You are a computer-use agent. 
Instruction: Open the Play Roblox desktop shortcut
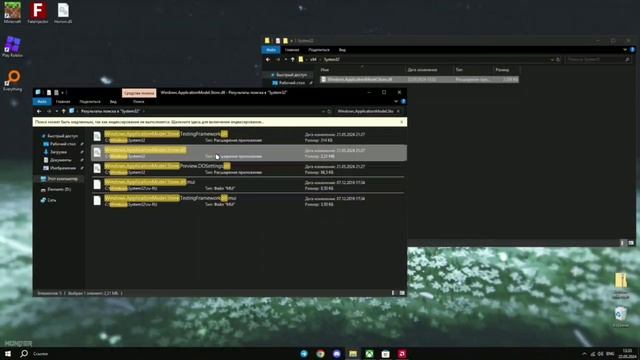click(12, 47)
